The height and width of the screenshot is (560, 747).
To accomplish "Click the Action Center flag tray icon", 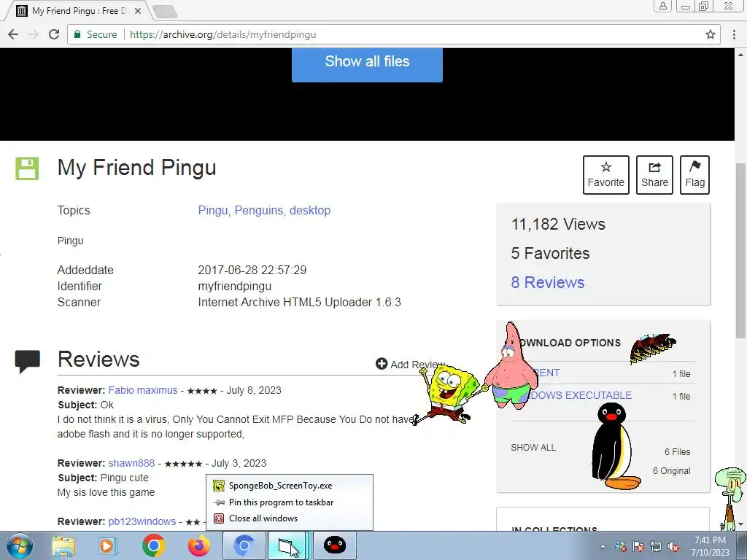I will pos(638,547).
